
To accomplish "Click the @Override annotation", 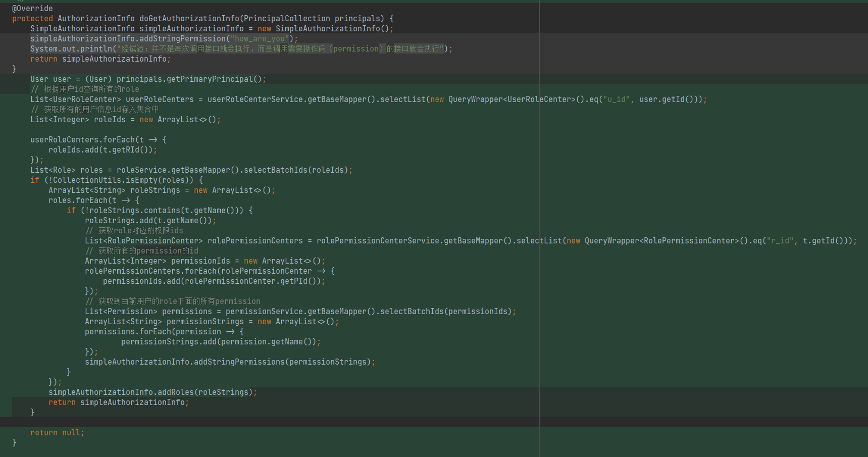I will click(32, 9).
